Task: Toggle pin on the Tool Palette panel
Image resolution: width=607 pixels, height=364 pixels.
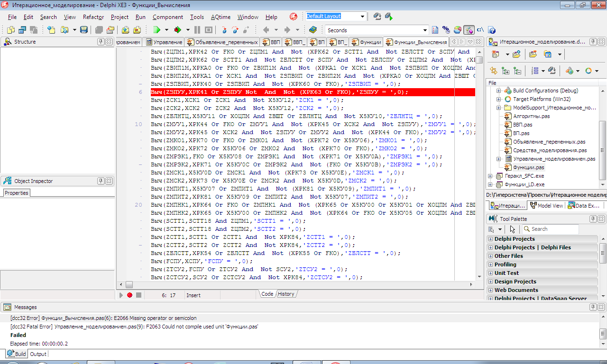Action: [593, 219]
